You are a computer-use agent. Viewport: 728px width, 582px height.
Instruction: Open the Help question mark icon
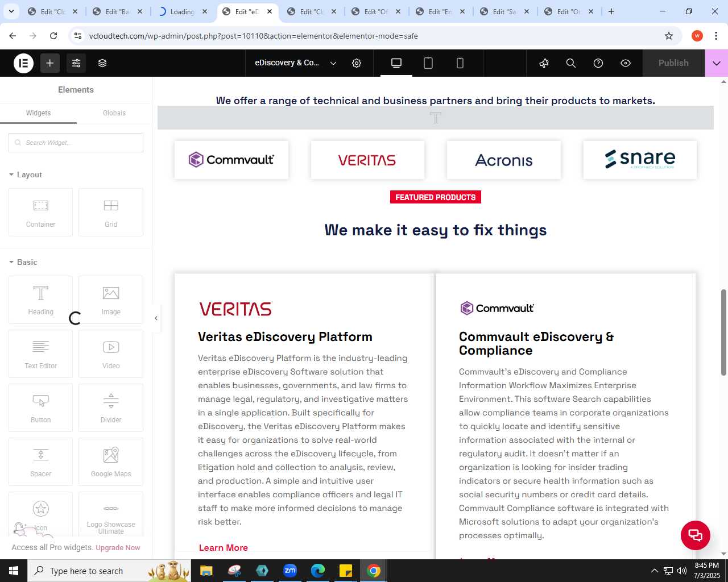pos(598,63)
